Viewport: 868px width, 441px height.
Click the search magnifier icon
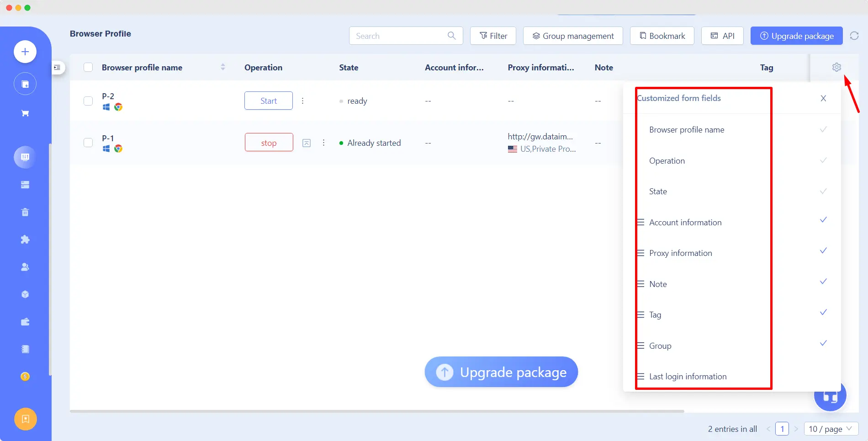coord(451,36)
